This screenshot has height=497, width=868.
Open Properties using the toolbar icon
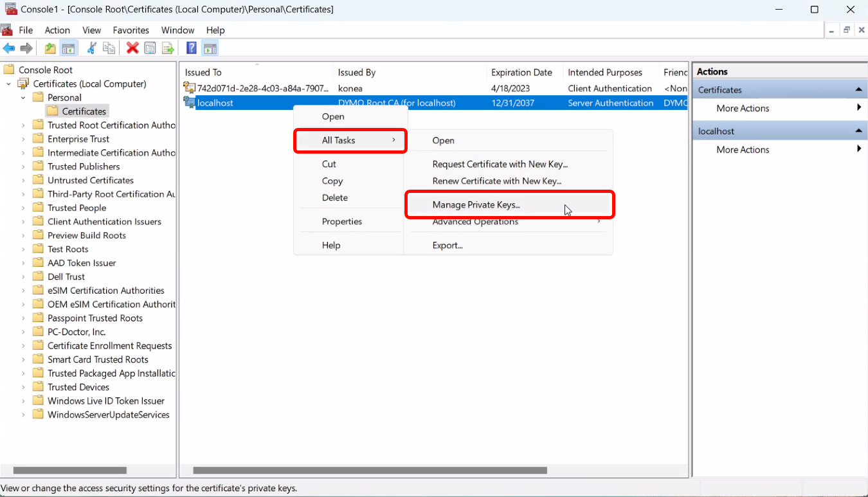tap(150, 48)
